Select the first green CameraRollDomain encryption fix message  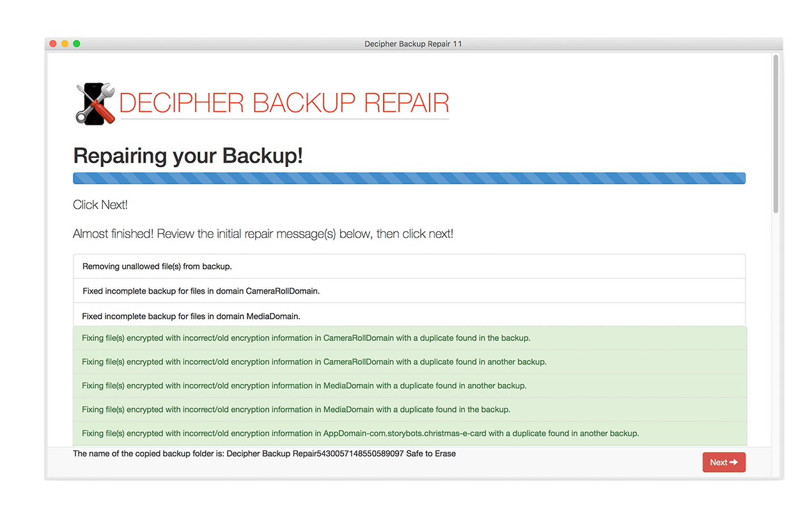(409, 338)
